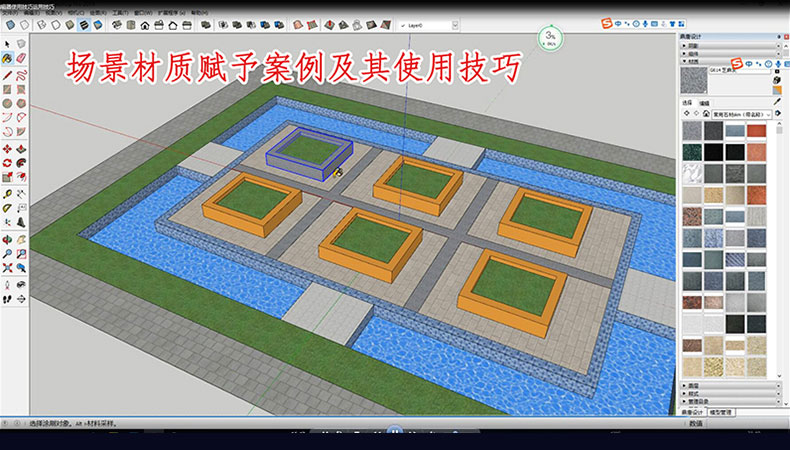Screen dimensions: 790x450
Task: Choose the red brick material swatch
Action: point(758,130)
